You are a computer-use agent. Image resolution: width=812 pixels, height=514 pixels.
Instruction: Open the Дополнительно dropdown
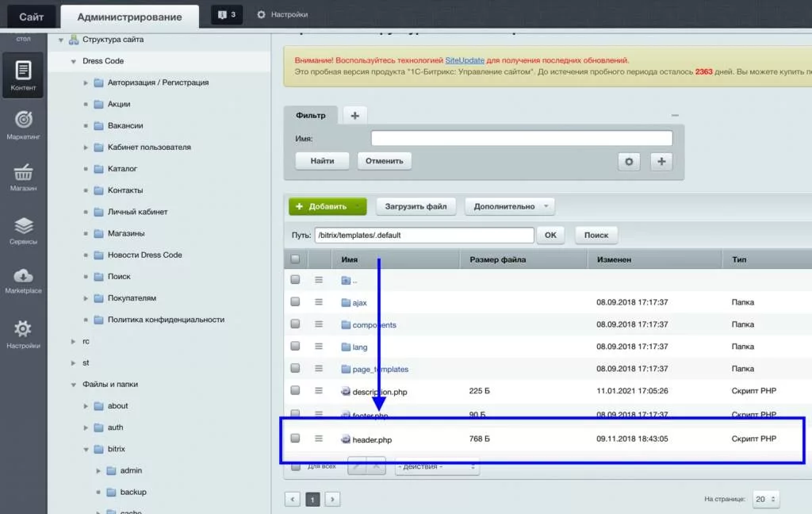pos(510,206)
